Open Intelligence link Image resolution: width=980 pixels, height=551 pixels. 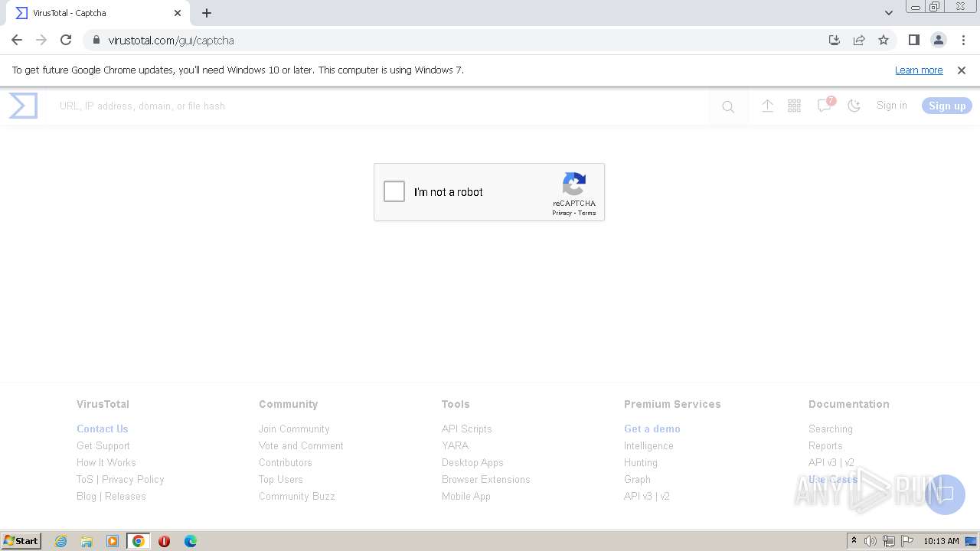pyautogui.click(x=648, y=445)
